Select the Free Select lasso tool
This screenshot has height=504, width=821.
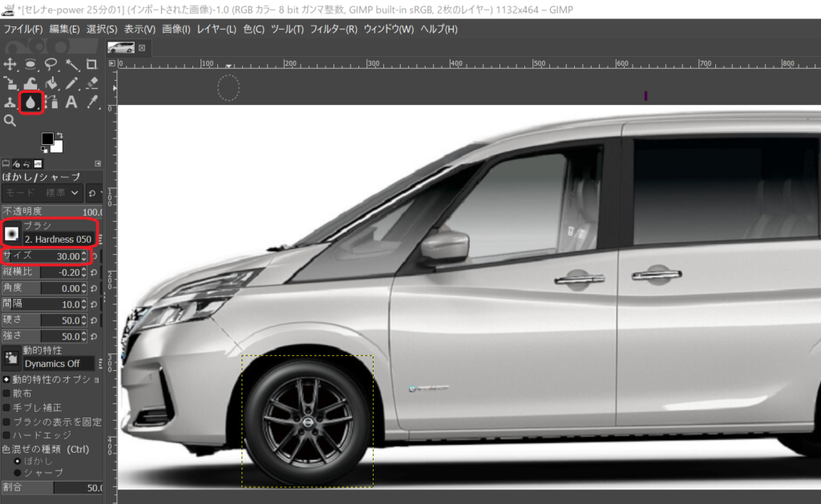tap(51, 64)
